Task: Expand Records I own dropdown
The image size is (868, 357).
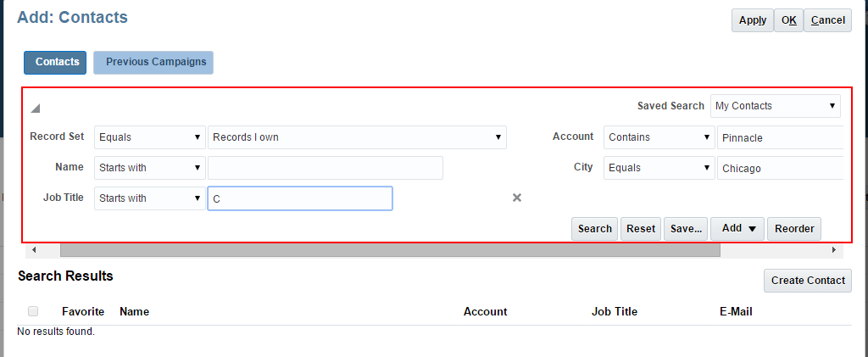Action: pyautogui.click(x=356, y=137)
